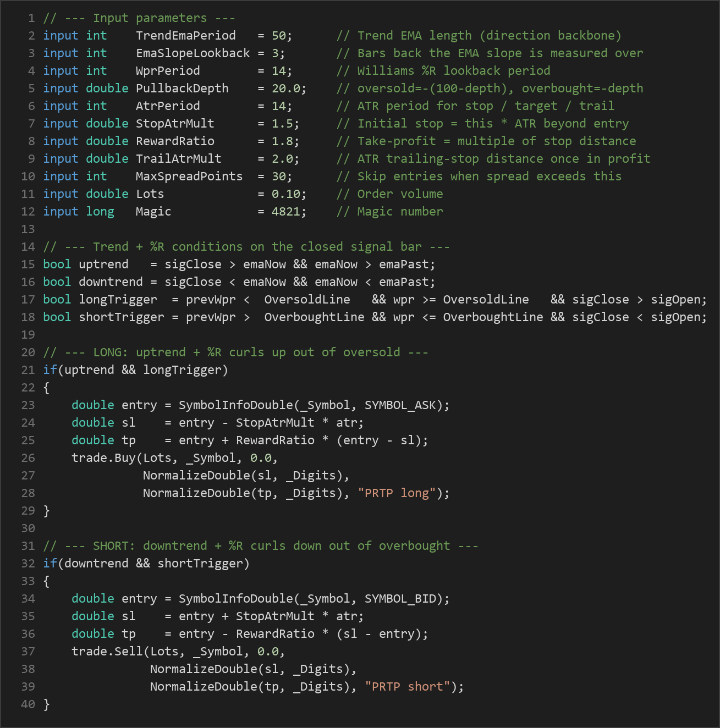
Task: Click the MaxSpreadPoints variable name
Action: tap(189, 177)
